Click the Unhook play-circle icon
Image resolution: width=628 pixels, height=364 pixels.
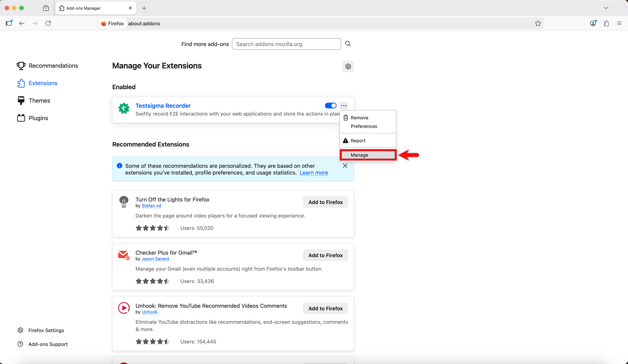tap(124, 308)
